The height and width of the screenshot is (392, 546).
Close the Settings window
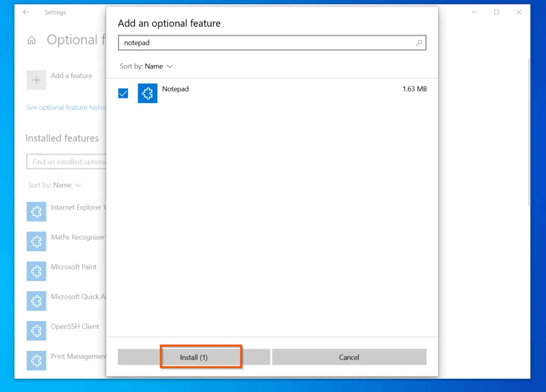[519, 12]
